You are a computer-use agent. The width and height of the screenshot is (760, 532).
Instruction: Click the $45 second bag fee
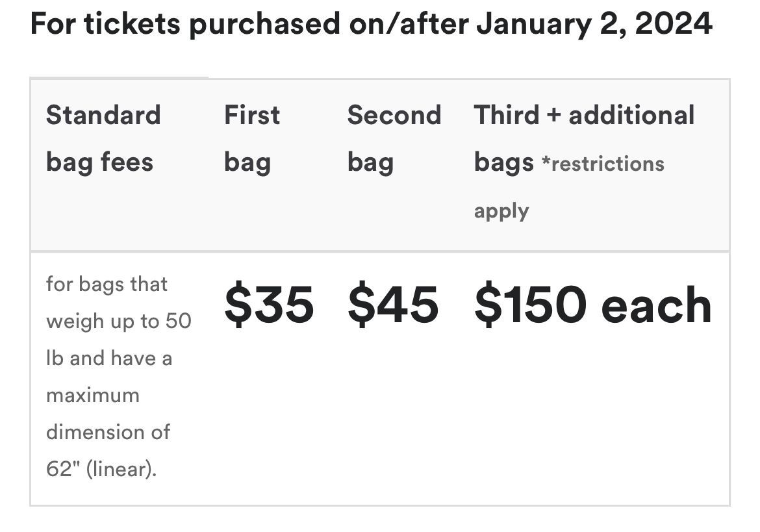click(x=393, y=304)
